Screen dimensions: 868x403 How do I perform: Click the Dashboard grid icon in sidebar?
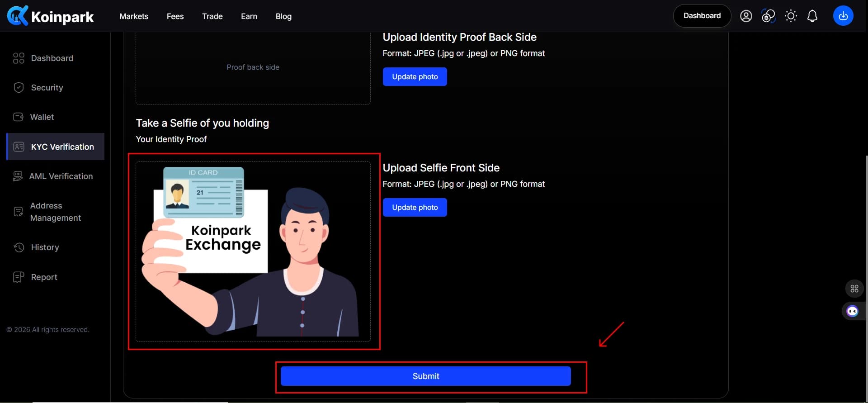(19, 58)
